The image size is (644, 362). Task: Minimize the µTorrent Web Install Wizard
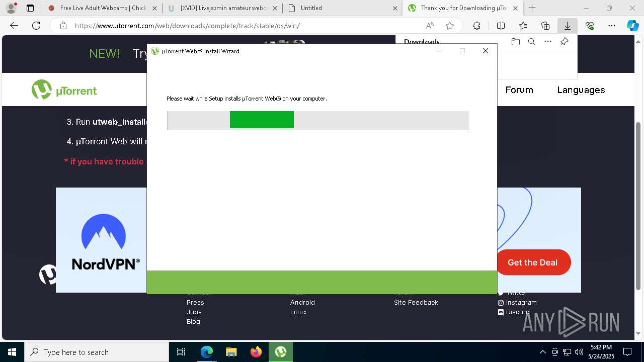440,51
